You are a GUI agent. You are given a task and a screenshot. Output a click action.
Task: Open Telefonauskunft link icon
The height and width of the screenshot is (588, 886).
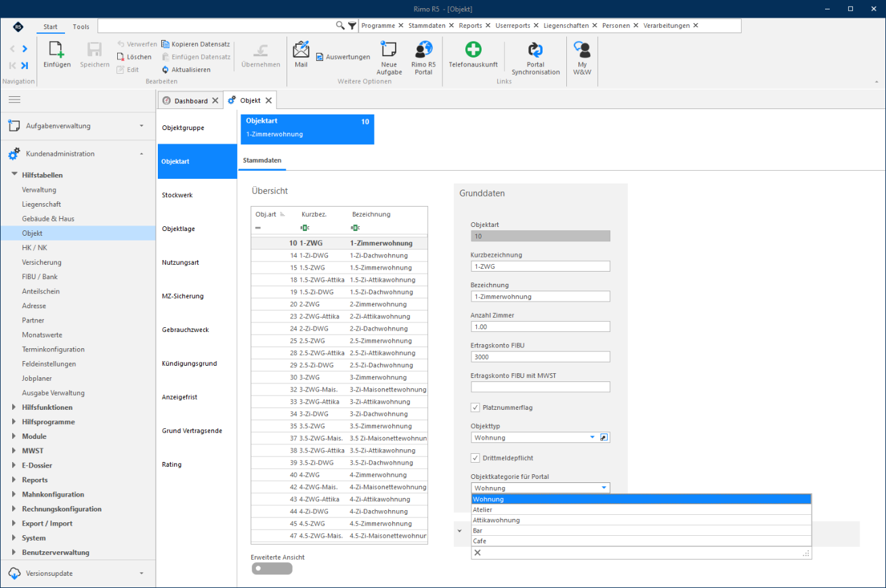click(x=473, y=49)
